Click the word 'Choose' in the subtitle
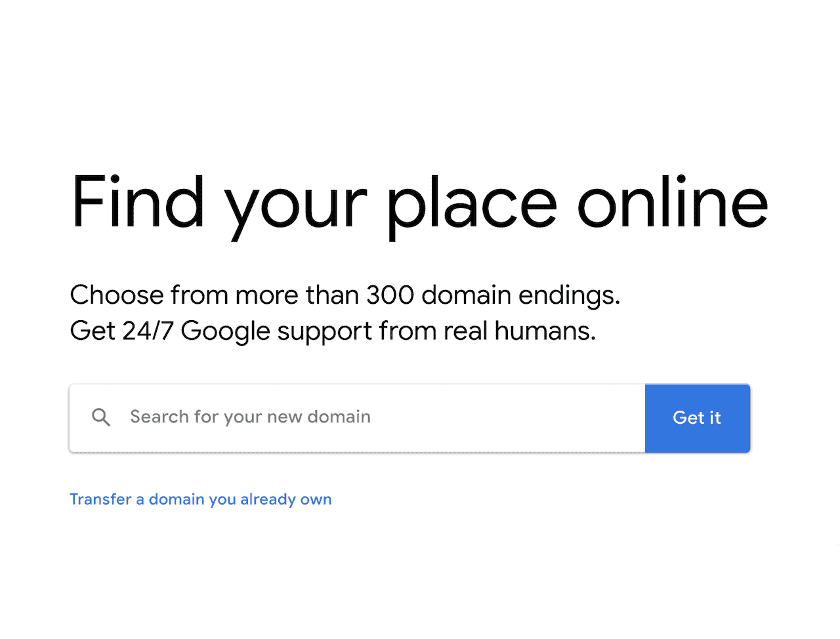Image resolution: width=840 pixels, height=639 pixels. [117, 295]
